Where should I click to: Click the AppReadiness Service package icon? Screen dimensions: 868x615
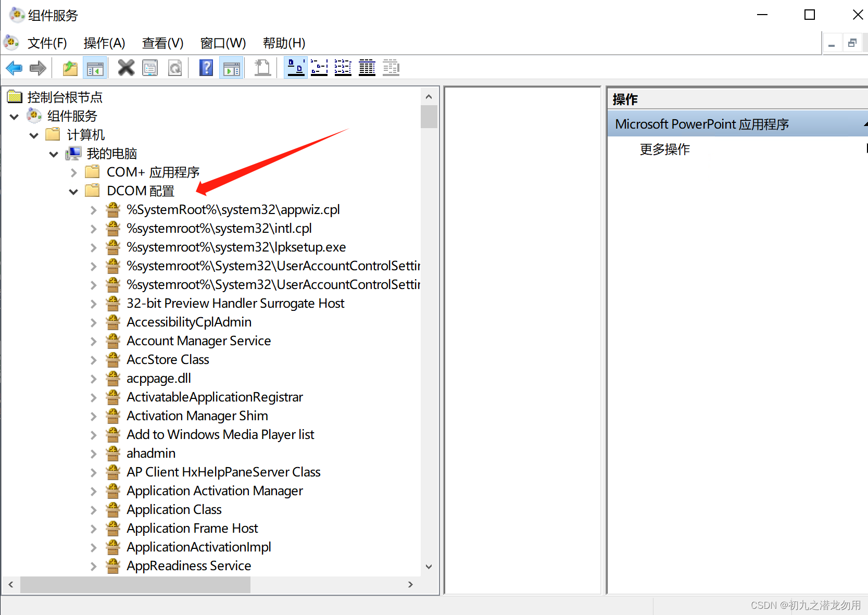pos(113,566)
